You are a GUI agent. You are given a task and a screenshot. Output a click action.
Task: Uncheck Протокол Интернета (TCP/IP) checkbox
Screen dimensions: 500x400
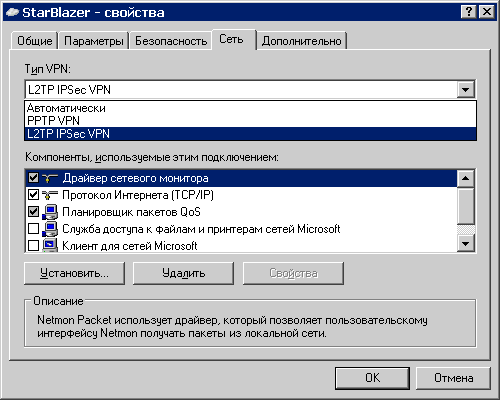pyautogui.click(x=33, y=195)
